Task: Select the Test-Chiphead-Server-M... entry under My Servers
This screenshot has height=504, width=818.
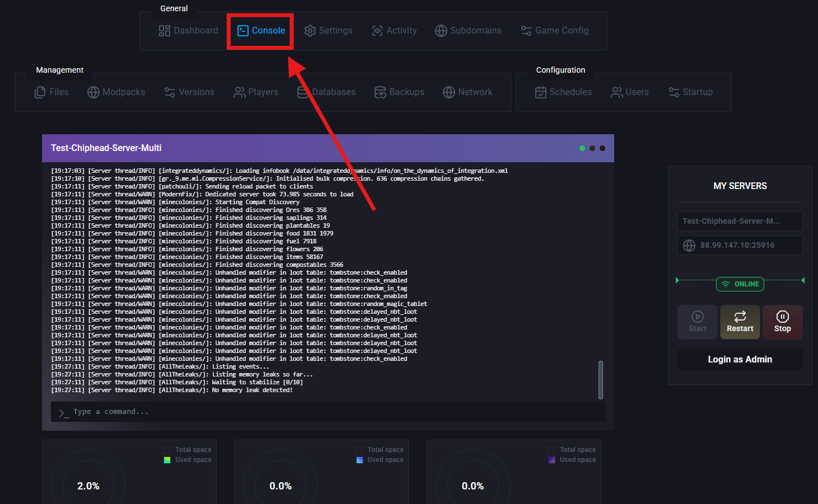Action: click(740, 221)
